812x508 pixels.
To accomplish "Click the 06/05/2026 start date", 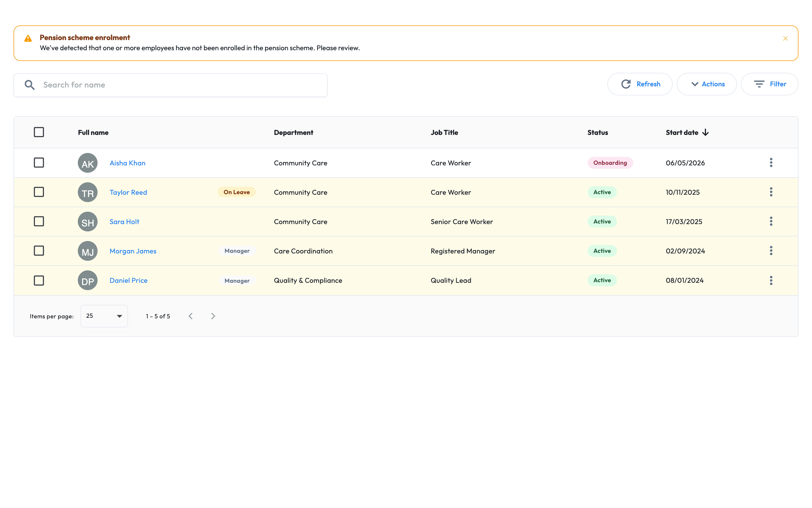I will tap(685, 163).
